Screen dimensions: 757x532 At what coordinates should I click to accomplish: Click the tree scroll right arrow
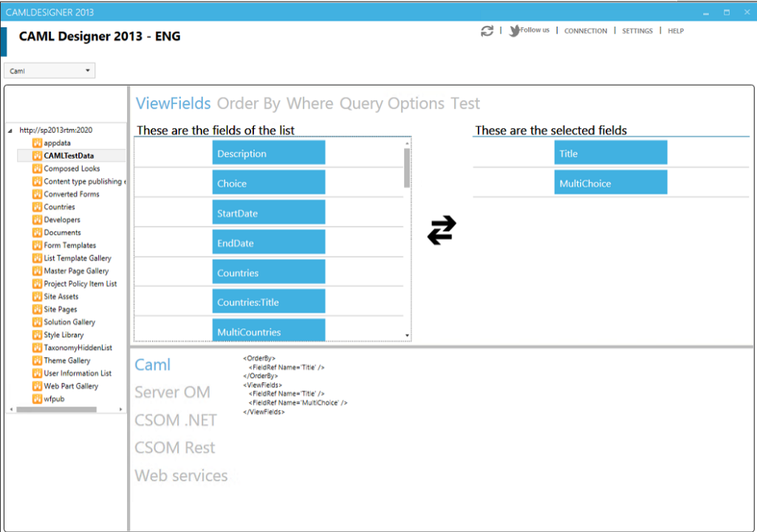[x=120, y=410]
